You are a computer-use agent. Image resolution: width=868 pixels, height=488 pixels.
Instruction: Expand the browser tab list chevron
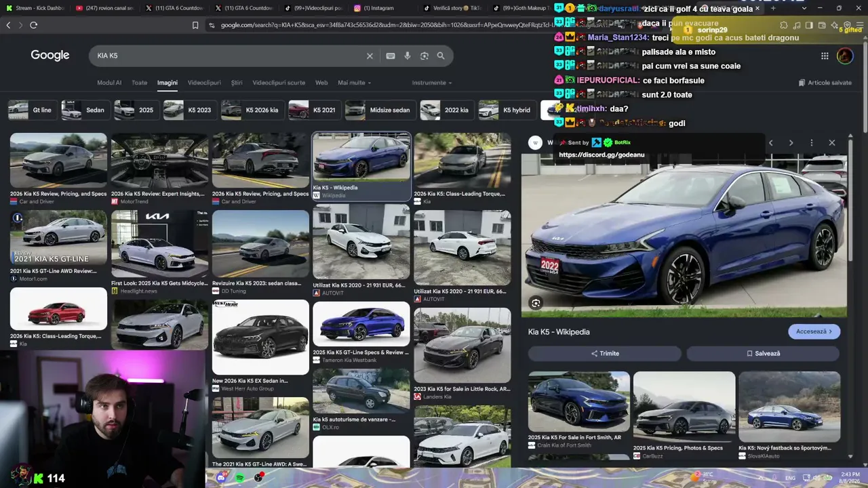click(804, 8)
